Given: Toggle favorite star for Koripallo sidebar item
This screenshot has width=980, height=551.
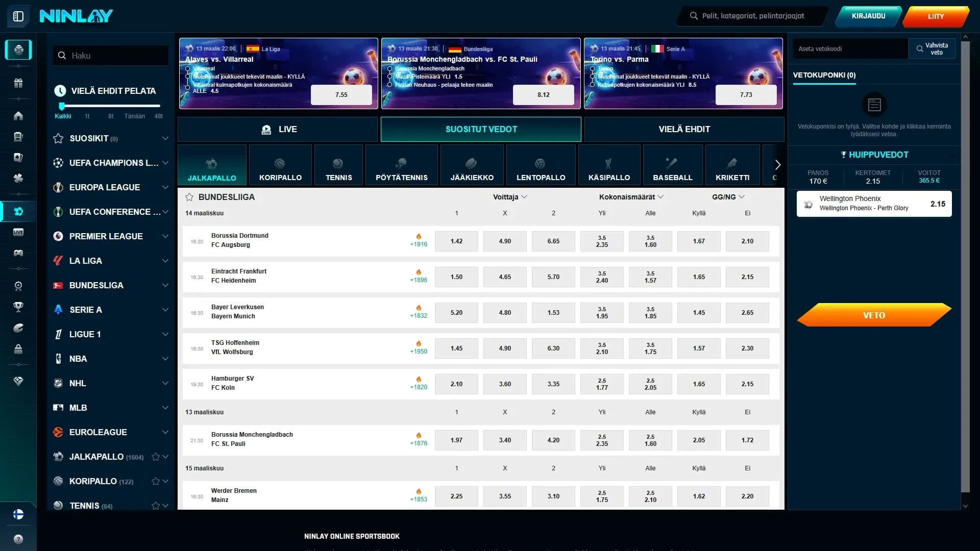Looking at the screenshot, I should 156,481.
